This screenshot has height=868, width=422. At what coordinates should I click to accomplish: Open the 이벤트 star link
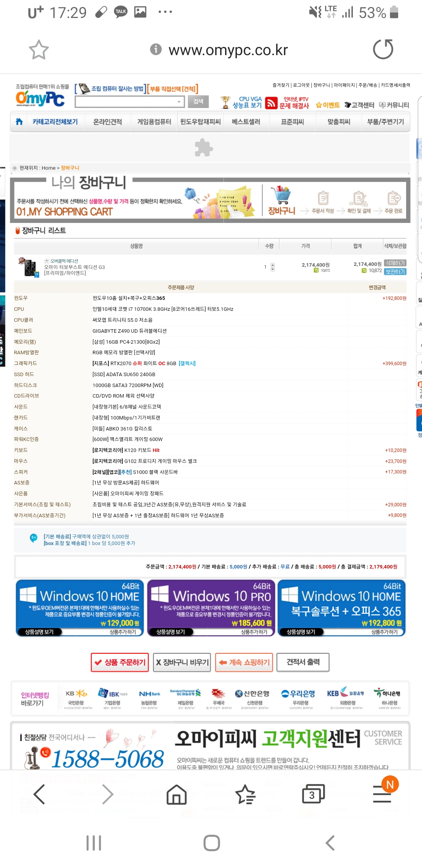[x=327, y=105]
